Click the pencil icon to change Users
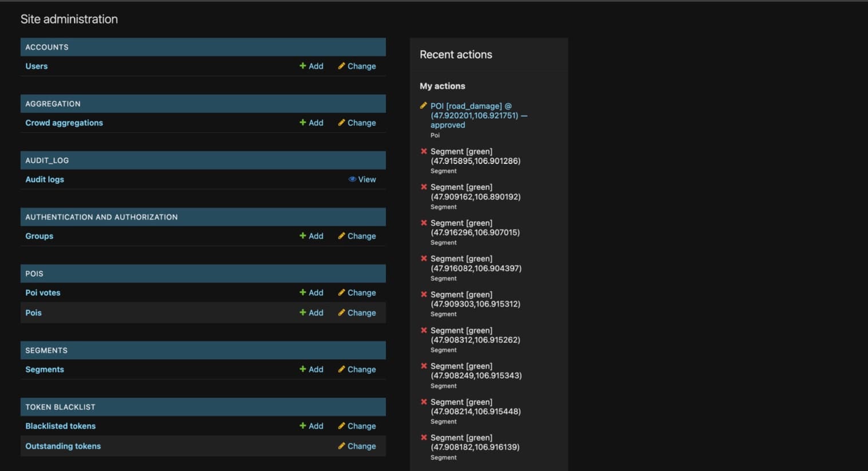Image resolution: width=868 pixels, height=471 pixels. coord(341,66)
